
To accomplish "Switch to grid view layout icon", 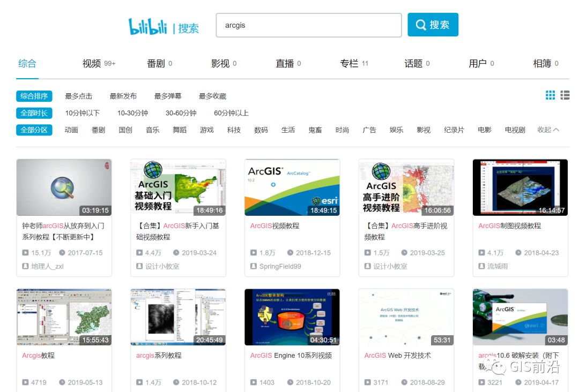I will (x=550, y=95).
